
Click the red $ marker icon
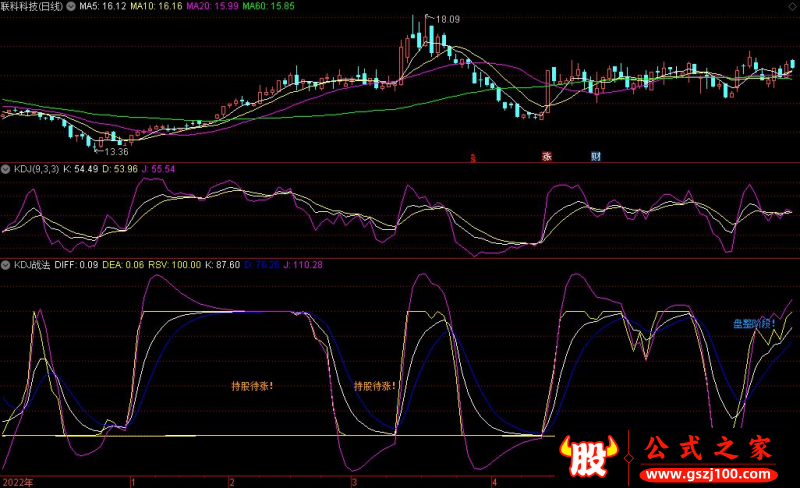[x=472, y=157]
